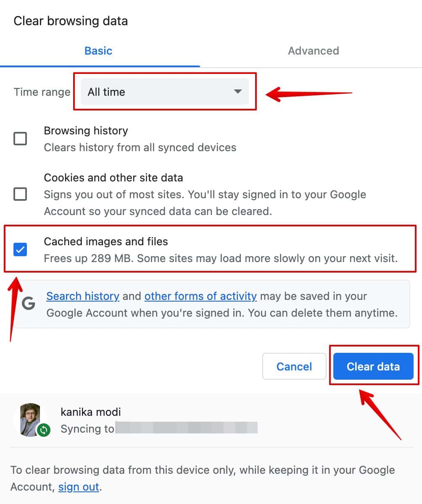Follow the 'other forms of activity' link
The image size is (422, 504).
[x=200, y=296]
